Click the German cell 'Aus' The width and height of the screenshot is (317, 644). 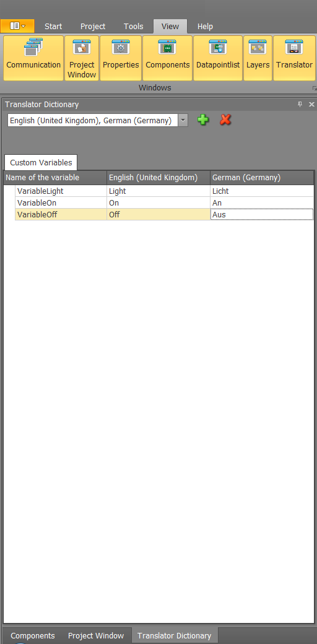pyautogui.click(x=262, y=214)
